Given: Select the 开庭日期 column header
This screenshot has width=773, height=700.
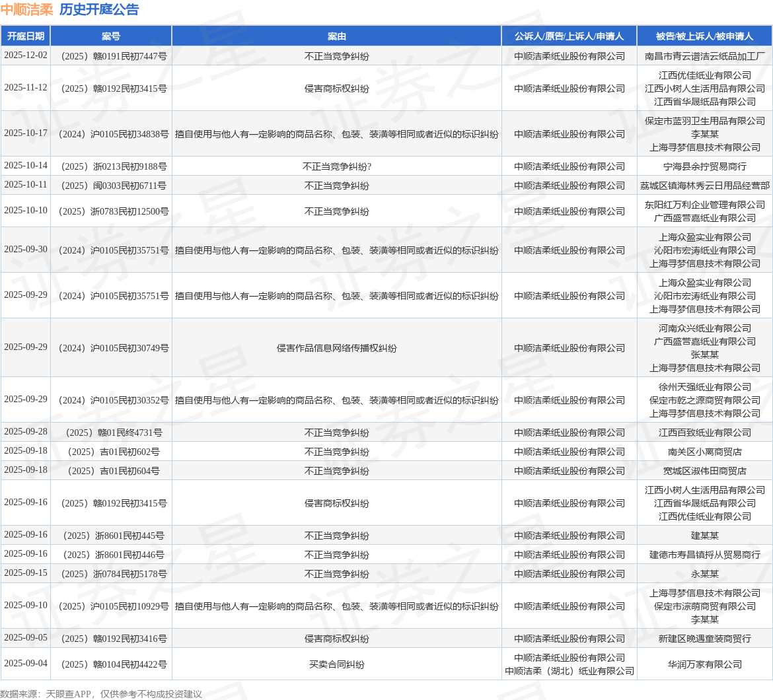Looking at the screenshot, I should [x=26, y=36].
